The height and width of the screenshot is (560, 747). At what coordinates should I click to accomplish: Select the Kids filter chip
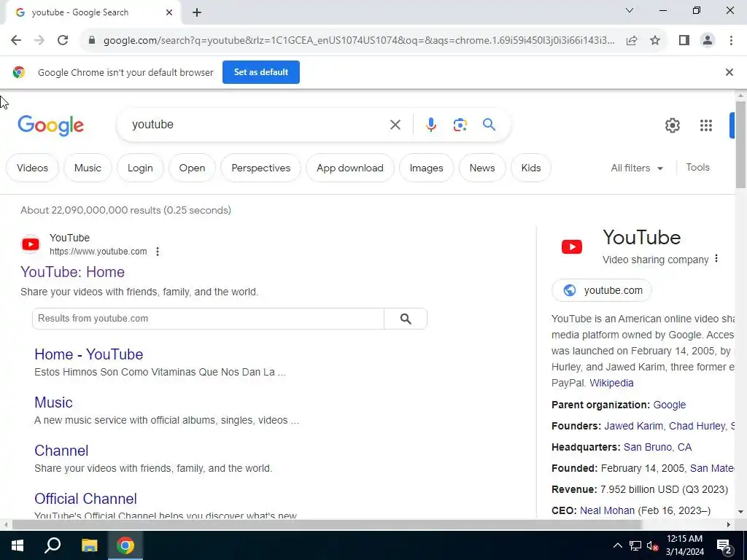(x=531, y=168)
